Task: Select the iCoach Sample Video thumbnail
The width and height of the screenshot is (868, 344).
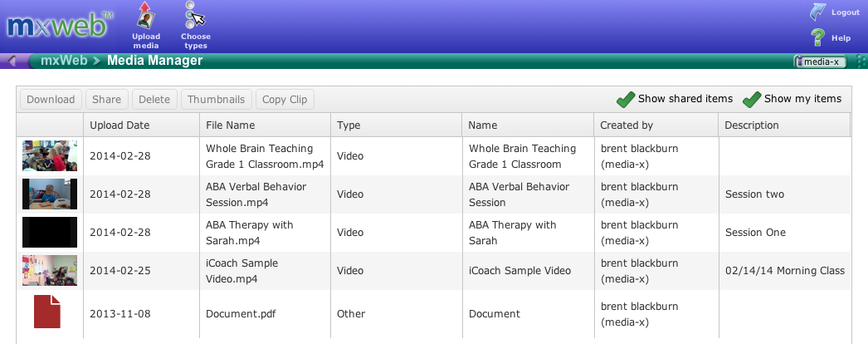Action: tap(50, 270)
